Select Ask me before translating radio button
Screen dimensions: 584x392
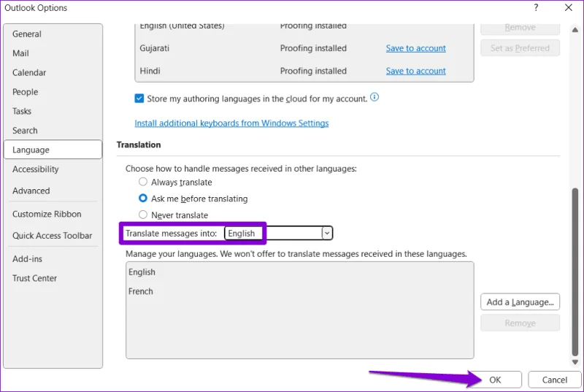(x=143, y=199)
